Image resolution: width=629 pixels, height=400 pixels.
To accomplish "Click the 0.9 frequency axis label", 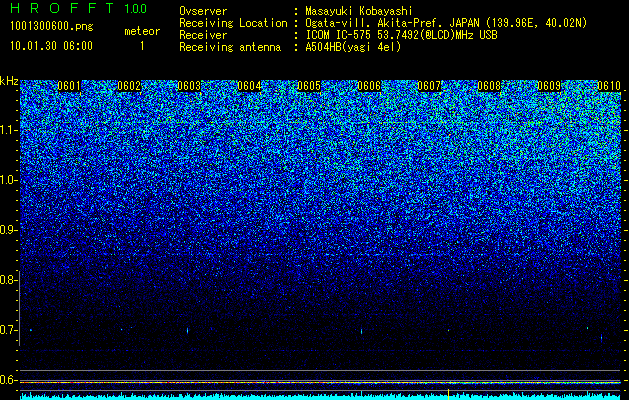I will point(9,230).
